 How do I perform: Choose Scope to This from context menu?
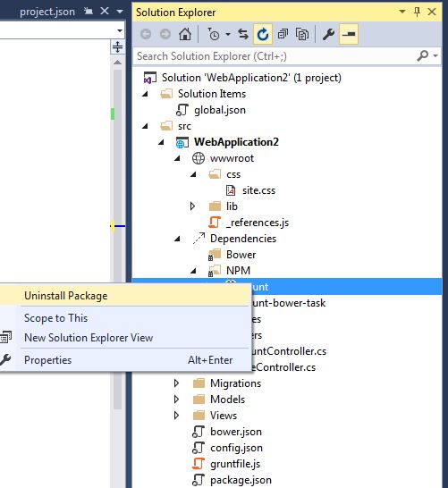pos(124,318)
